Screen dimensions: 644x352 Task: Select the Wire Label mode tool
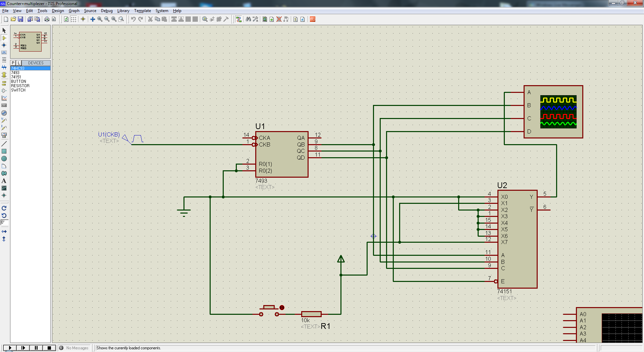point(4,53)
